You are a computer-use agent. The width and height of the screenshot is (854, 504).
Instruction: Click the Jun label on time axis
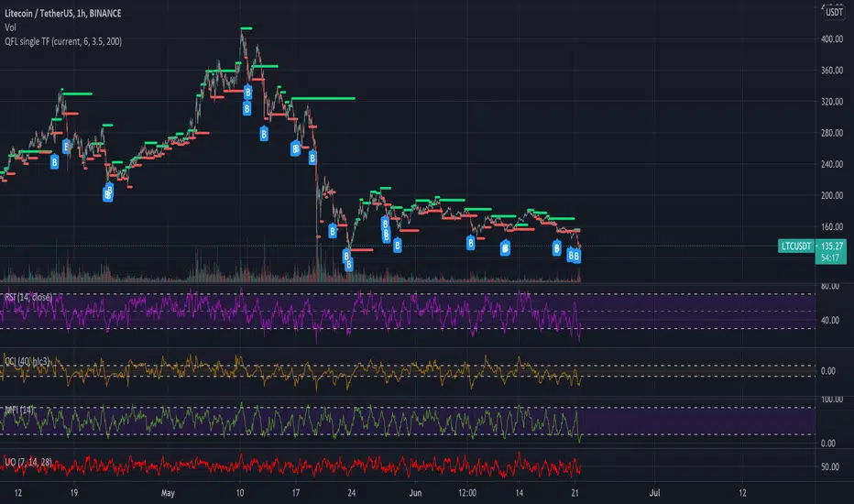click(x=416, y=493)
